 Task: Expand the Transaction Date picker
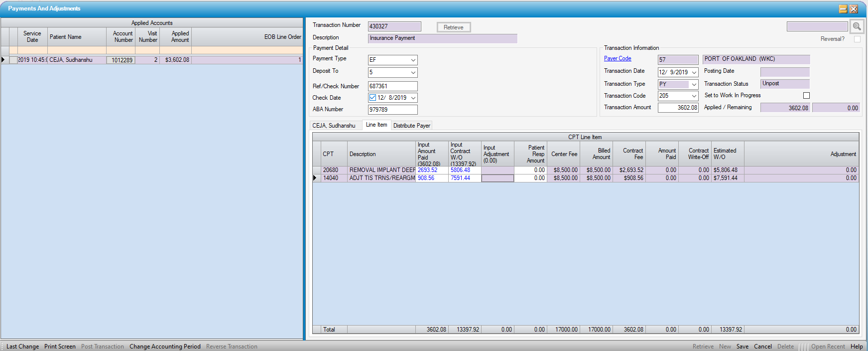(x=694, y=72)
